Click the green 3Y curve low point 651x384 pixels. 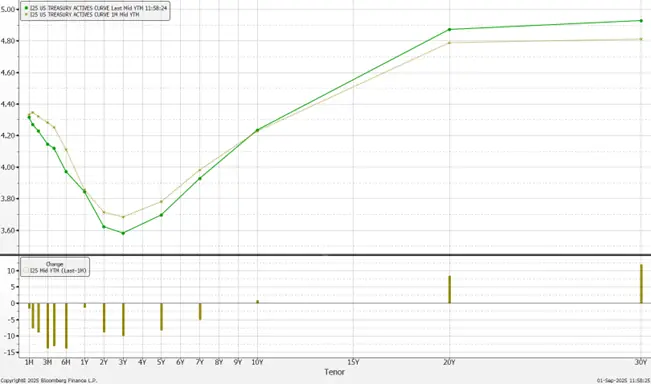click(123, 233)
